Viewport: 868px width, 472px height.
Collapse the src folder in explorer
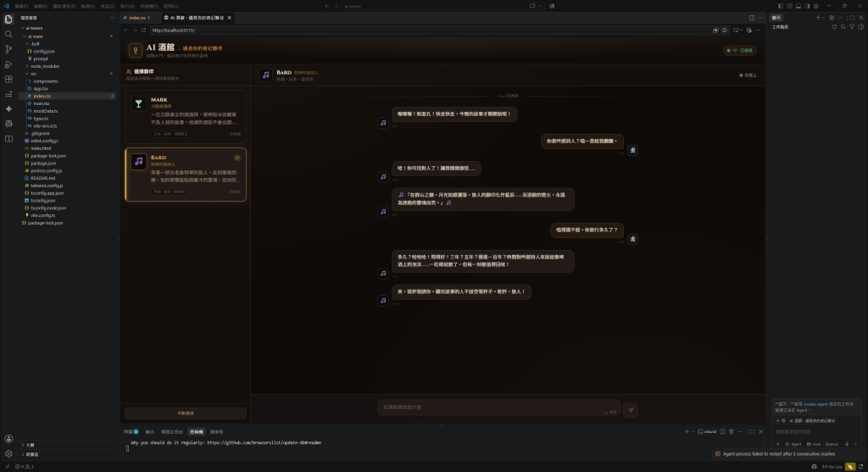point(33,74)
